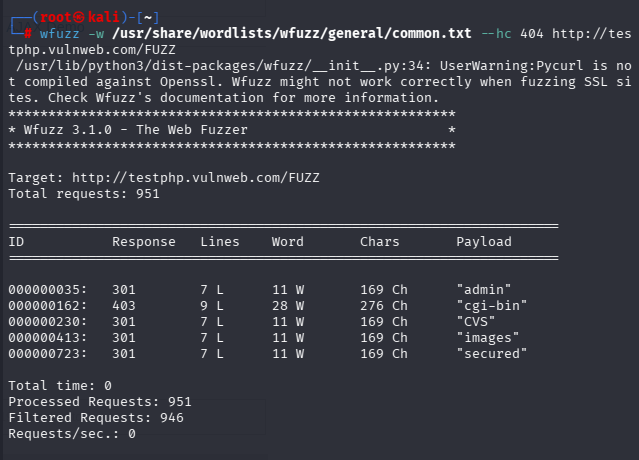Click the 'Lines' column header
This screenshot has width=639, height=460.
coord(220,242)
